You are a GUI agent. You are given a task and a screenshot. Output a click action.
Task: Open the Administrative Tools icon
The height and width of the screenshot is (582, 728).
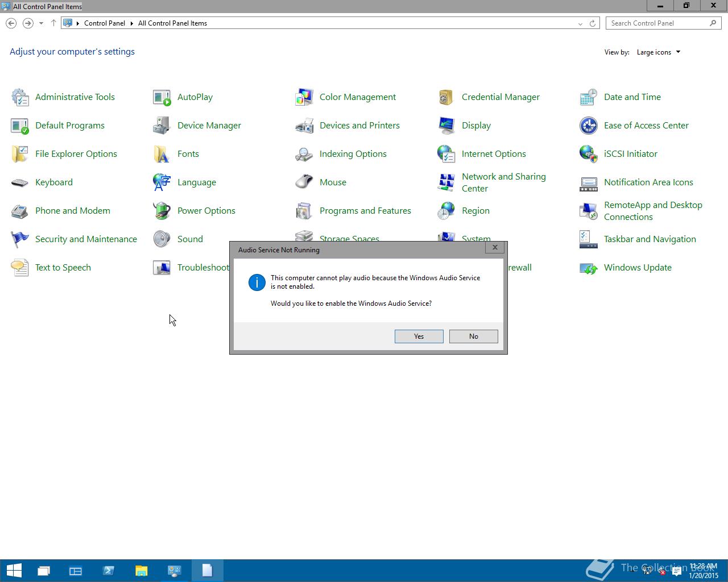(20, 97)
